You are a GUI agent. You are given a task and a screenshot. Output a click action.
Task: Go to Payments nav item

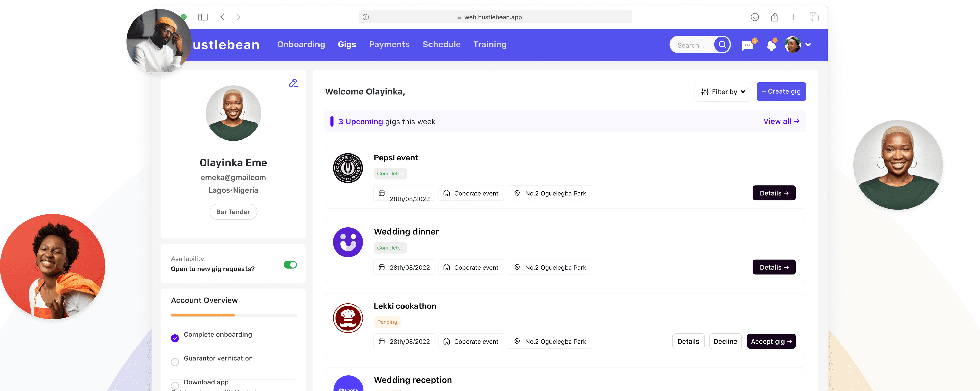(389, 44)
